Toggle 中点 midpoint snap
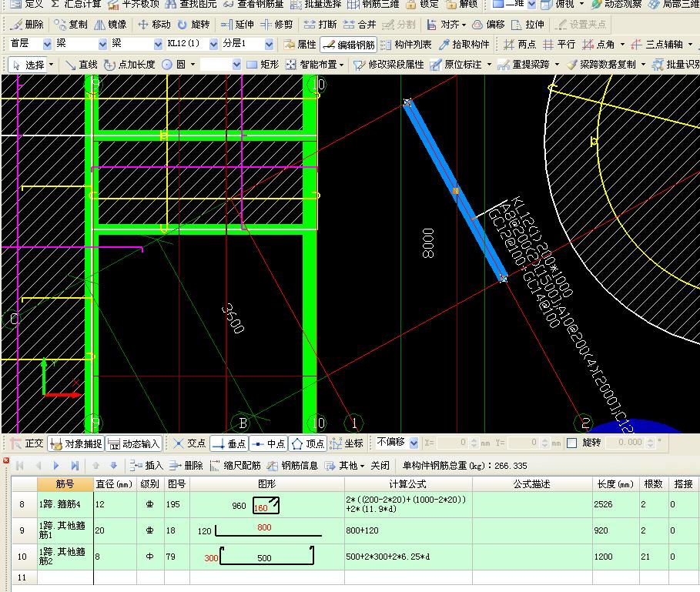The height and width of the screenshot is (592, 700). [x=268, y=443]
